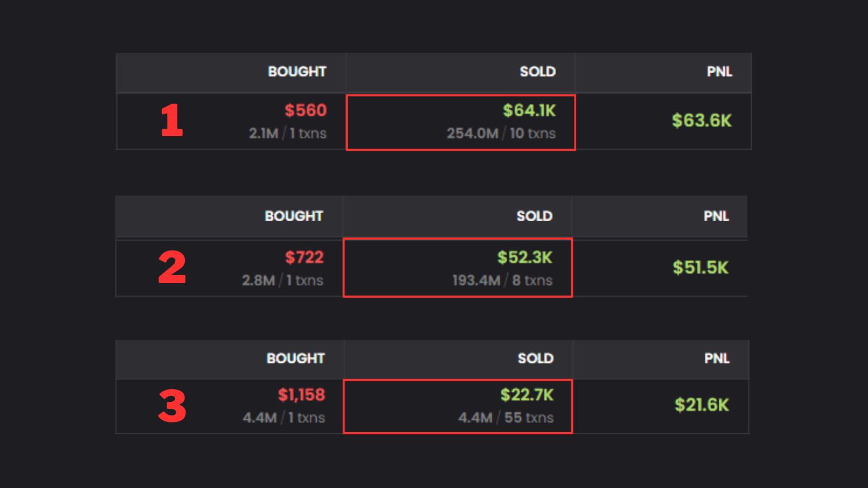Click the BOUGHT header above $722
Image resolution: width=868 pixels, height=488 pixels.
[x=293, y=216]
